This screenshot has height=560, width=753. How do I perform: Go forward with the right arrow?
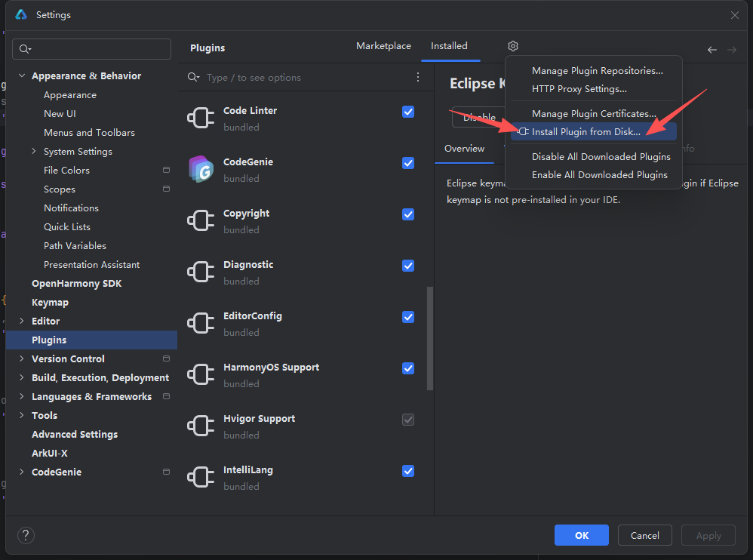point(731,50)
